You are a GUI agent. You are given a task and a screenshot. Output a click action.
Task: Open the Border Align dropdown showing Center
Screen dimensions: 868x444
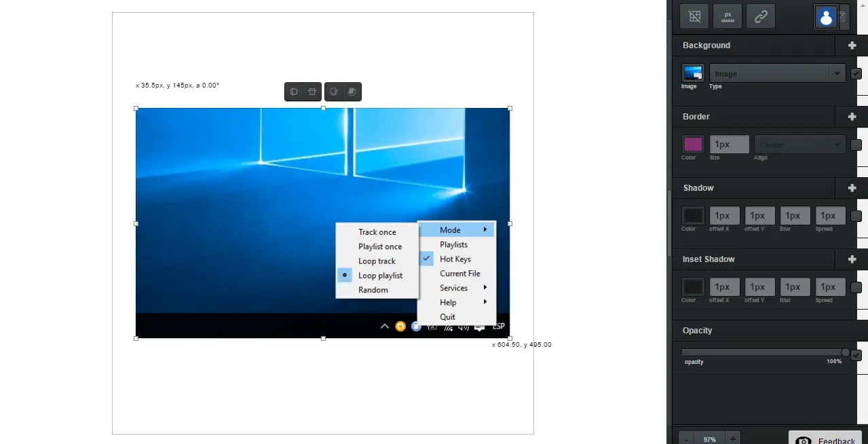tap(800, 145)
